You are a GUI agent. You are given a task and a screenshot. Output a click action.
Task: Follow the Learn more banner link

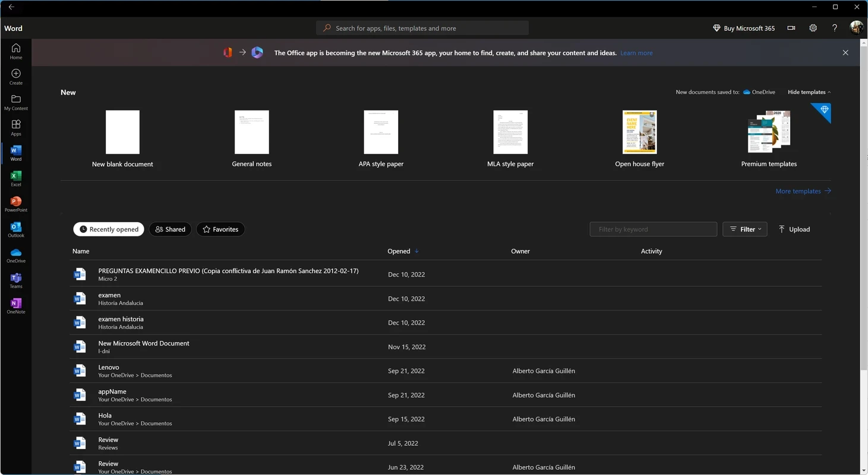636,53
